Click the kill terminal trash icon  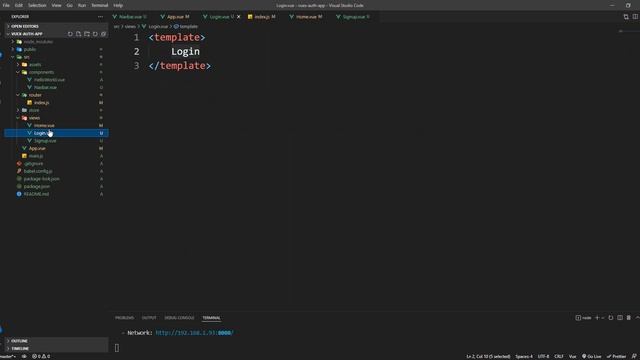click(629, 318)
